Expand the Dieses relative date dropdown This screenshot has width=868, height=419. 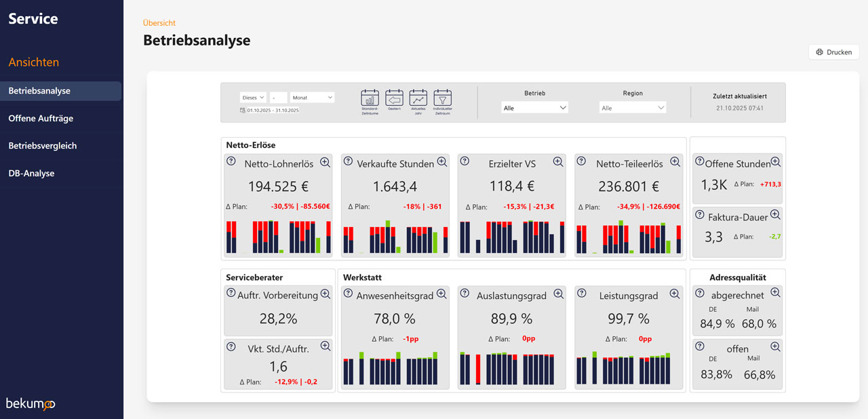tap(253, 98)
